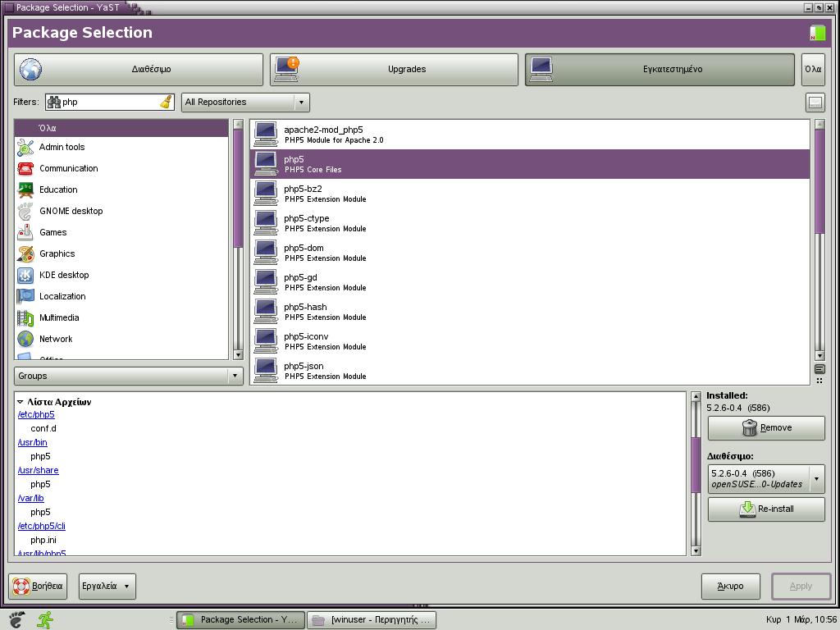This screenshot has height=630, width=840.
Task: Click the Admin tools category icon
Action: tap(25, 148)
